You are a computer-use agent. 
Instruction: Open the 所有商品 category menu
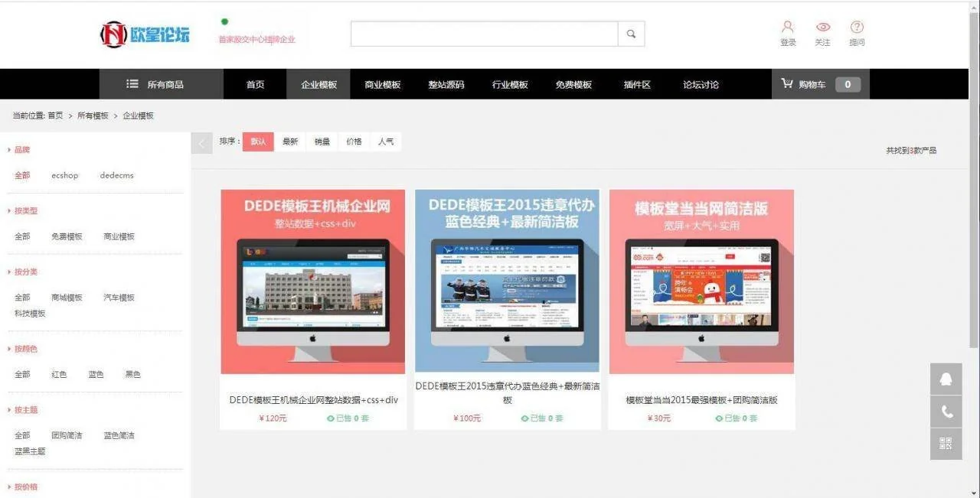point(155,84)
